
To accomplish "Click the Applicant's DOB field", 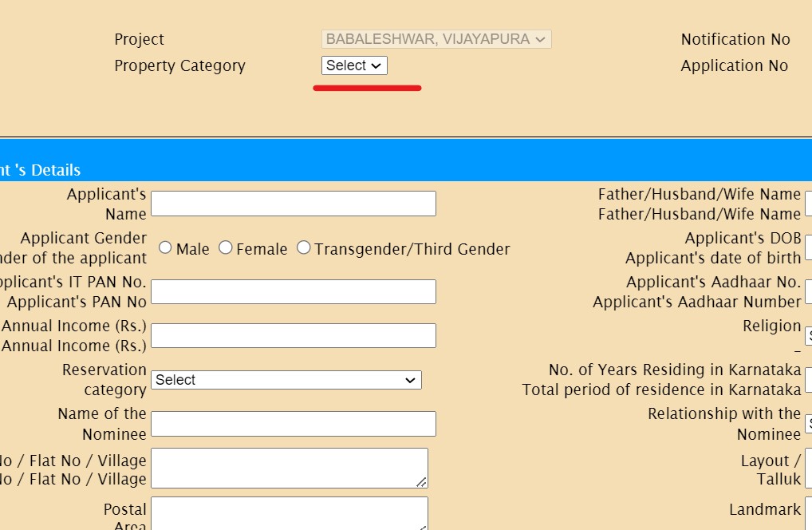I will pyautogui.click(x=808, y=247).
